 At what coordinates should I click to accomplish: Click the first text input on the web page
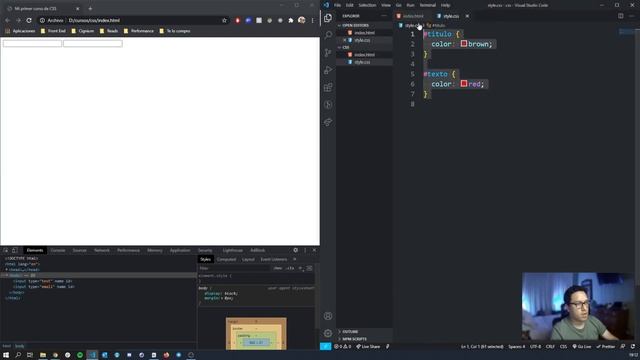32,43
